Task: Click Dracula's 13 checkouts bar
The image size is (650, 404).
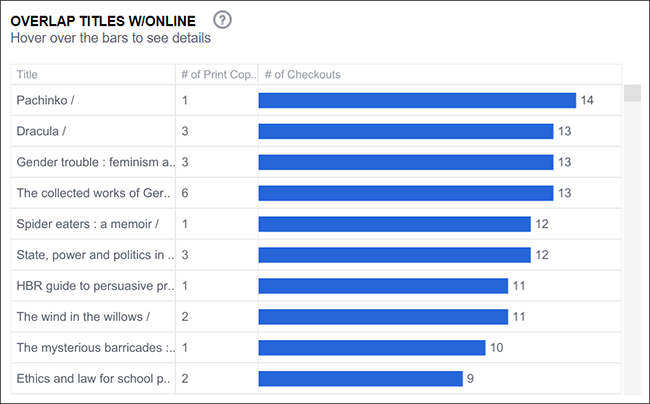Action: coord(406,131)
